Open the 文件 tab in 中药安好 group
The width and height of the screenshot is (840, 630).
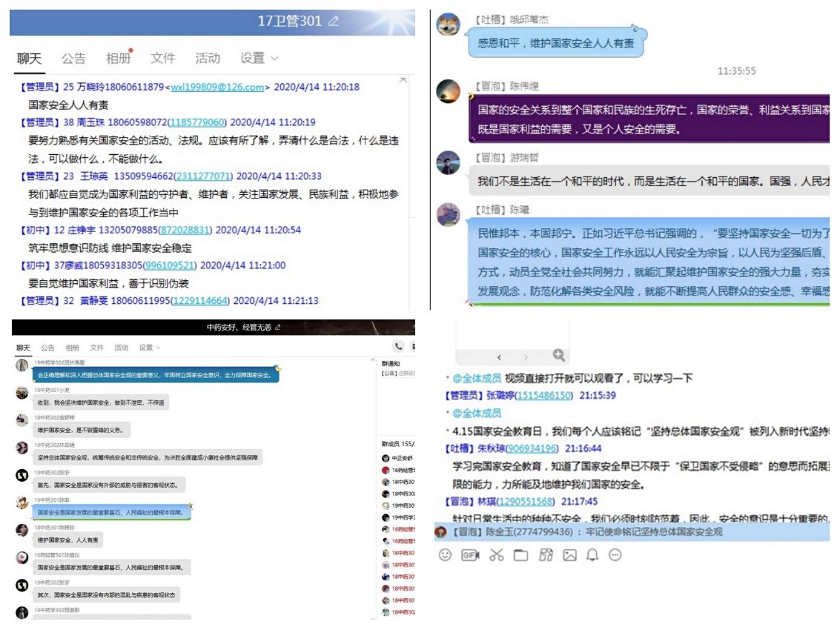click(x=96, y=347)
